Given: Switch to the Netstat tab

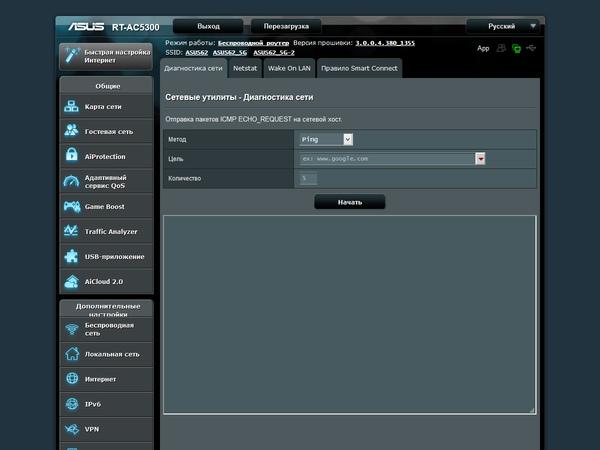Looking at the screenshot, I should pyautogui.click(x=245, y=68).
